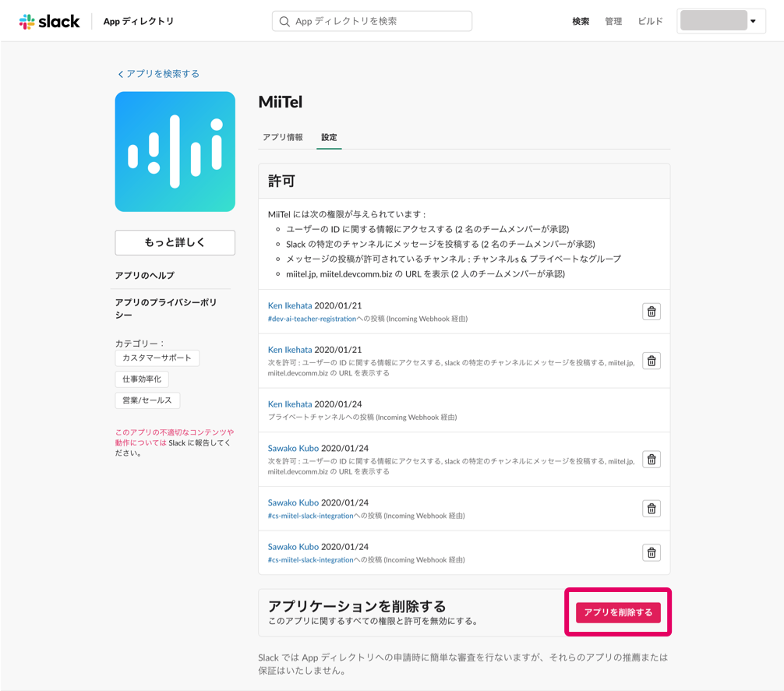Select the カスタマーサポート category tag
This screenshot has width=784, height=691.
coord(157,358)
